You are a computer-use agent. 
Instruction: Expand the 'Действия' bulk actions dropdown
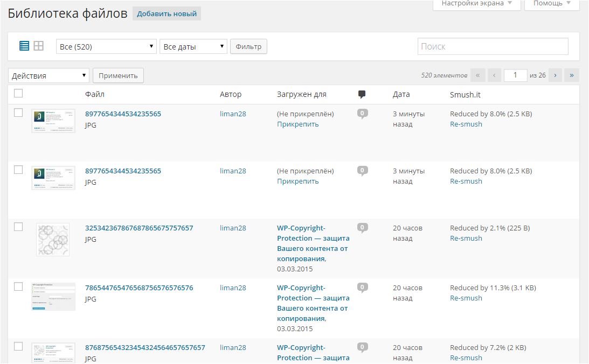pos(48,76)
